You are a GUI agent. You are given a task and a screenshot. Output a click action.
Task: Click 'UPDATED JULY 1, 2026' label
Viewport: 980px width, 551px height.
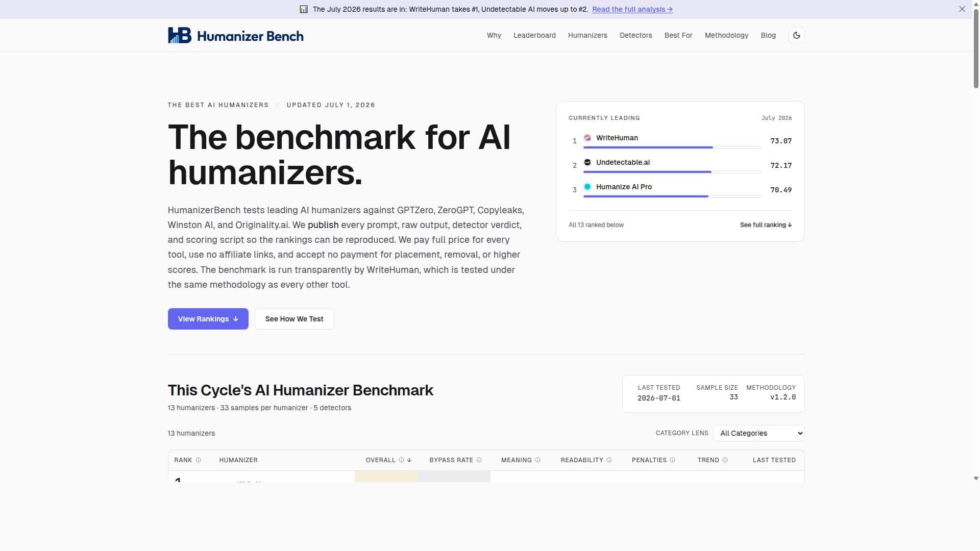(x=331, y=105)
